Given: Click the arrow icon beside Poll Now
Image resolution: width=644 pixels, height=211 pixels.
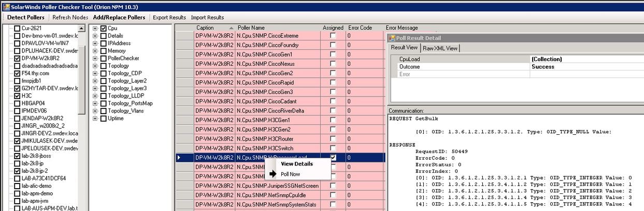Looking at the screenshot, I should pyautogui.click(x=272, y=174).
